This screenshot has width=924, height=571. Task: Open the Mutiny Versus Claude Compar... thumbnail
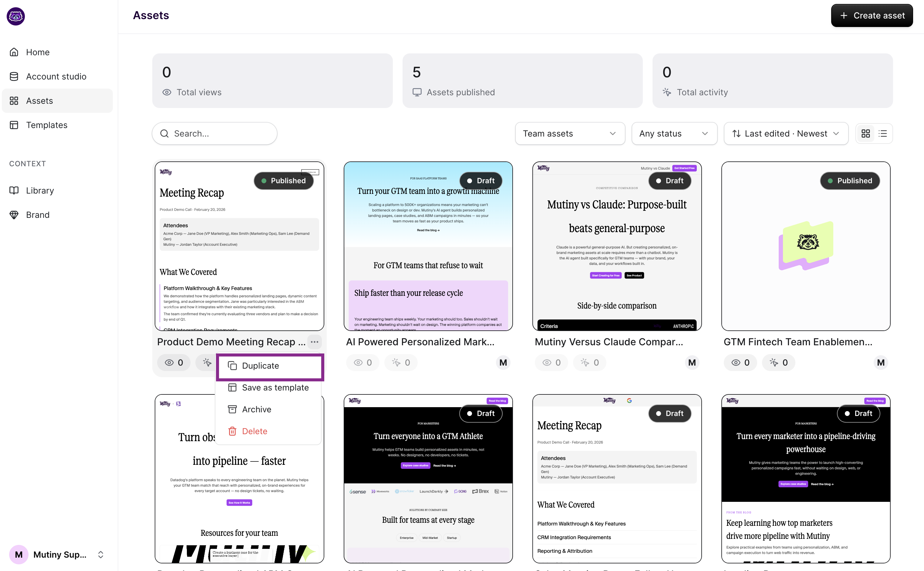[x=617, y=246]
